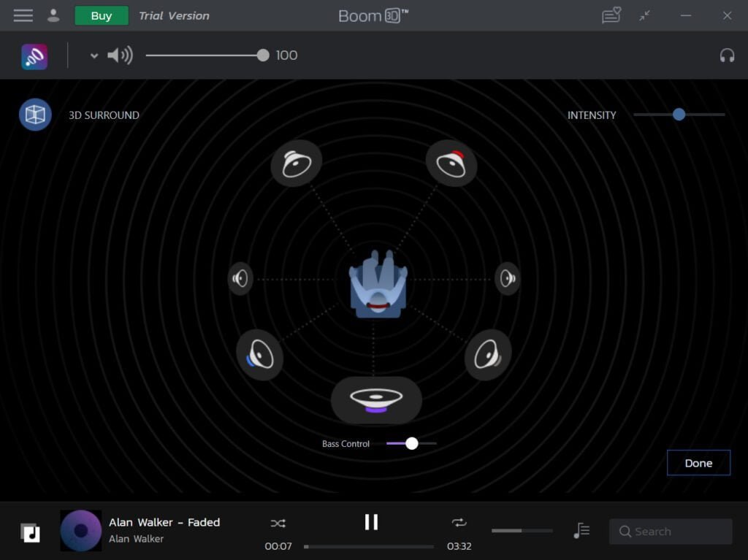Click the track title Alan Walker - Faded
Viewport: 748px width, 560px height.
164,522
